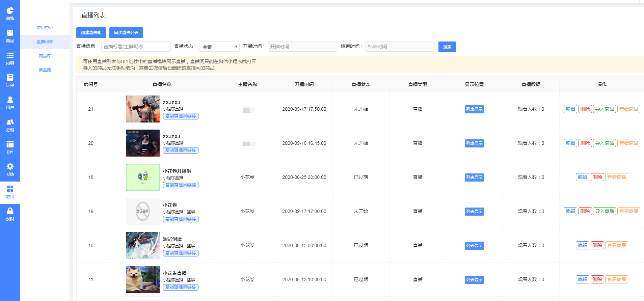Viewport: 644px width, 301px height.
Task: Toggle 列表显示 for room 11
Action: (475, 280)
